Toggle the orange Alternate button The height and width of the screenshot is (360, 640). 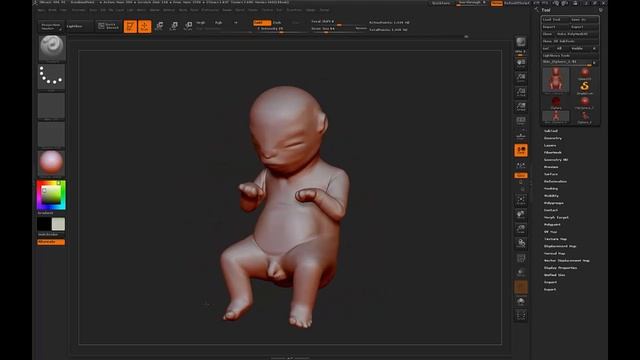click(x=51, y=242)
